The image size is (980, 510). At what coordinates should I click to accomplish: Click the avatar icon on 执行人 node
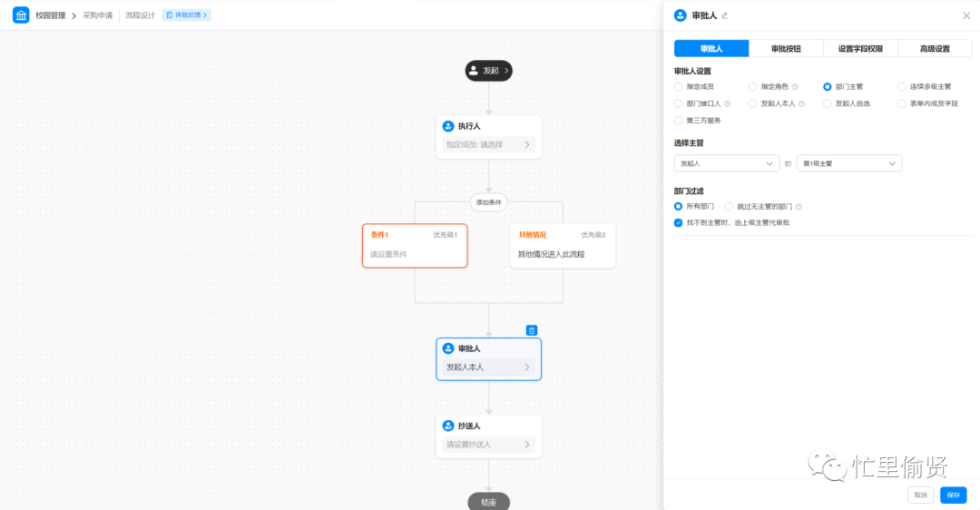[x=448, y=126]
